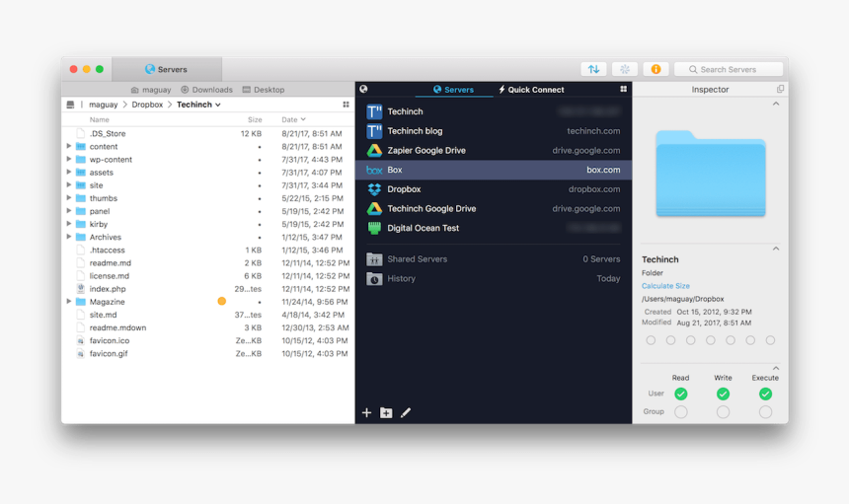Enable Group Read permission

point(680,412)
